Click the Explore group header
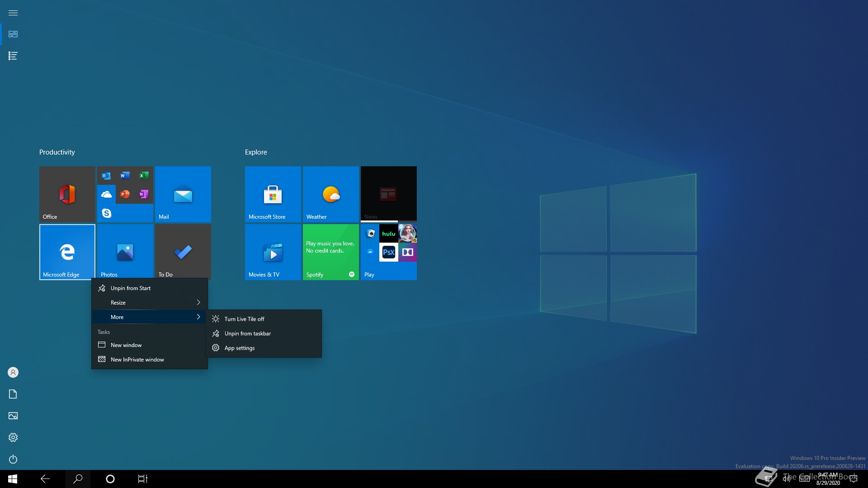The image size is (868, 488). (256, 152)
